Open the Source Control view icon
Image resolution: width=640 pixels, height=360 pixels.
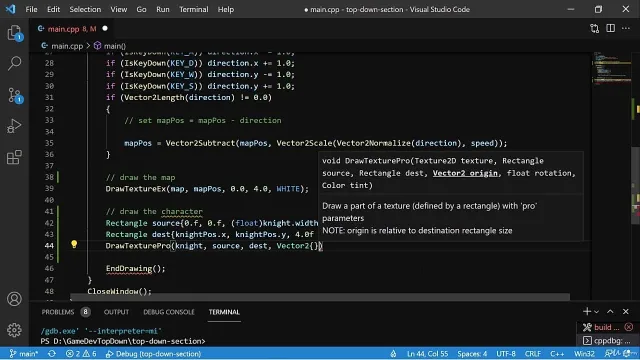click(15, 95)
